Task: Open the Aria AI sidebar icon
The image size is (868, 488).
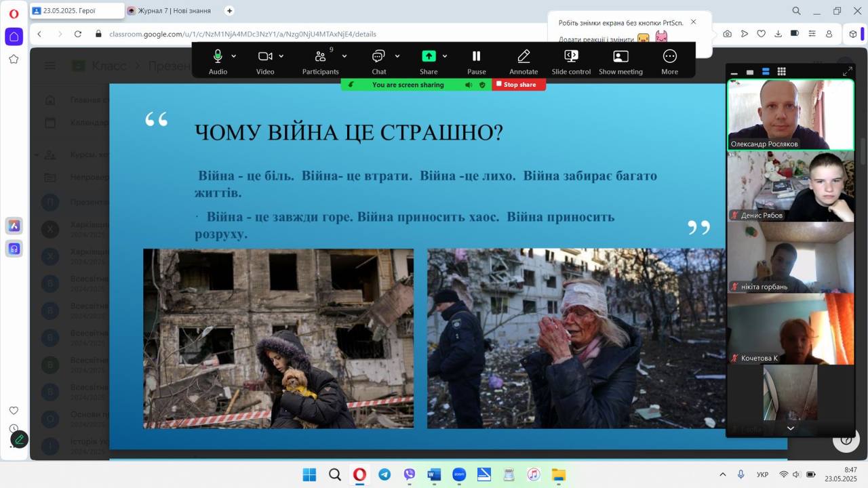Action: click(x=14, y=226)
